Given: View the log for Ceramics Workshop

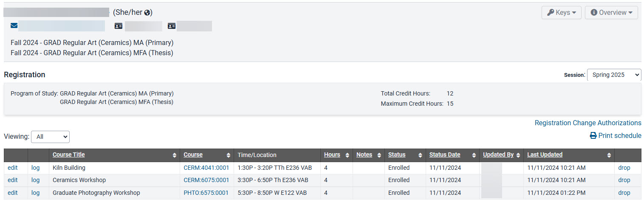Looking at the screenshot, I should pos(35,180).
